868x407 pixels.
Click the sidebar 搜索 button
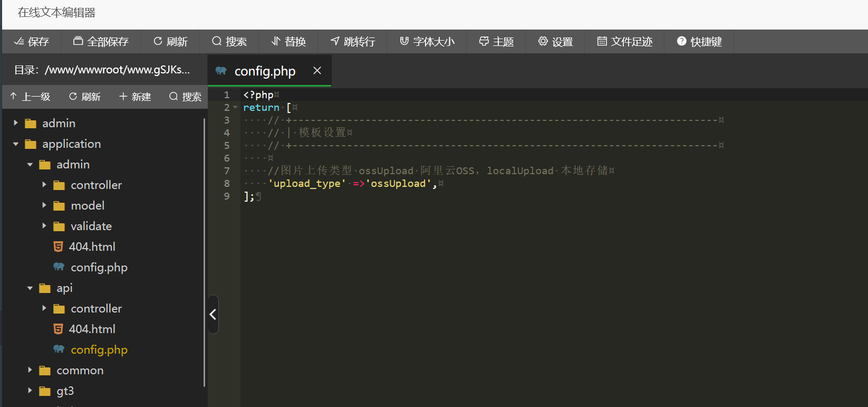(185, 97)
